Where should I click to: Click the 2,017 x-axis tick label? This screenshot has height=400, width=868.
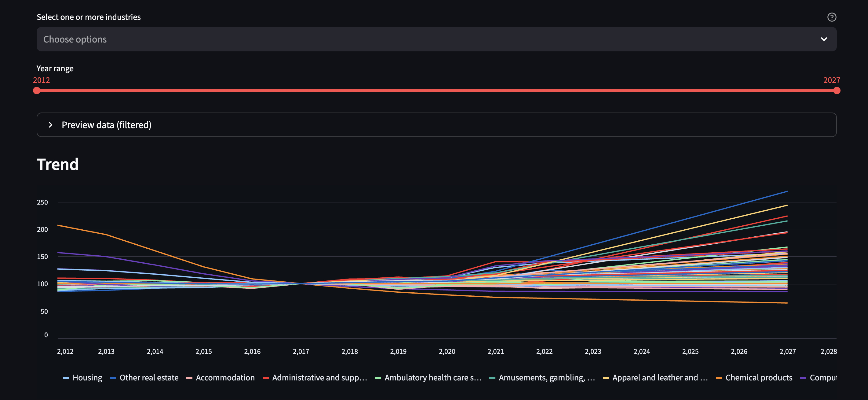pos(301,351)
